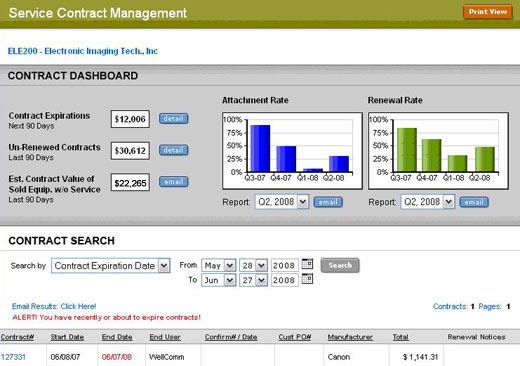Click the Pages: 1 indicator
Image resolution: width=520 pixels, height=366 pixels.
[494, 306]
